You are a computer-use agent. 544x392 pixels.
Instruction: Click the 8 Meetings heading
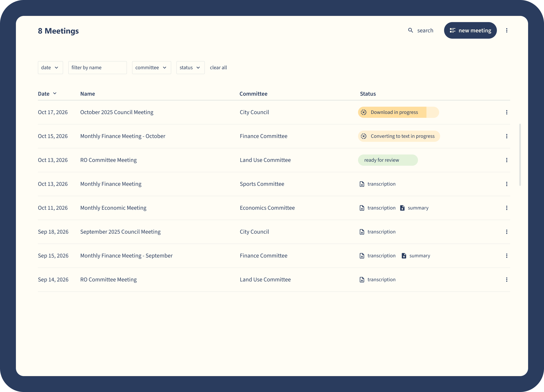[58, 31]
